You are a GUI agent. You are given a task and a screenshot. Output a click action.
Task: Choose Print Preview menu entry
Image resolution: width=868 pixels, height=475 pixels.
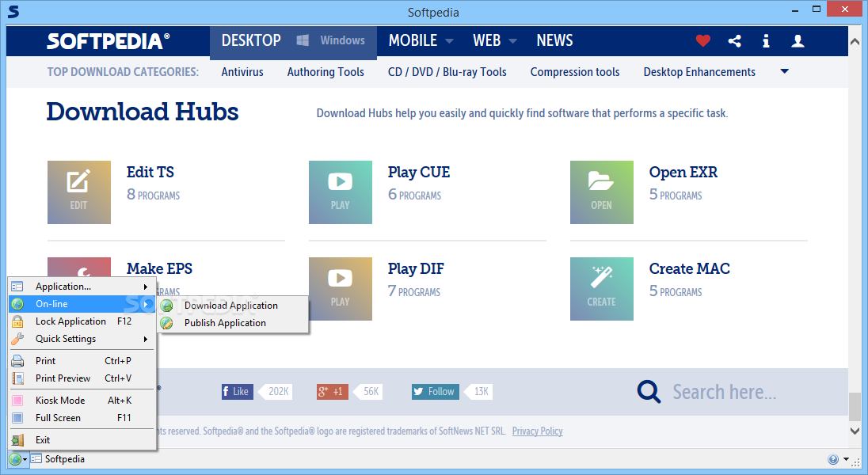tap(82, 378)
